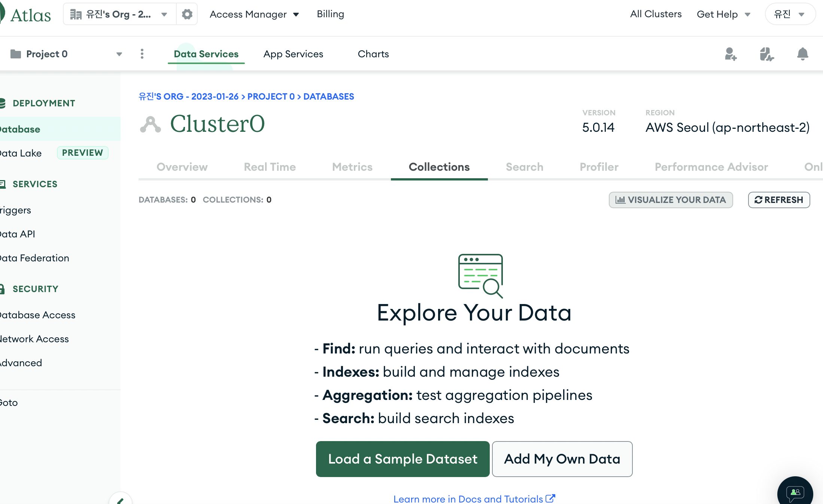The width and height of the screenshot is (823, 504).
Task: Click the Atlas logo
Action: tap(25, 15)
